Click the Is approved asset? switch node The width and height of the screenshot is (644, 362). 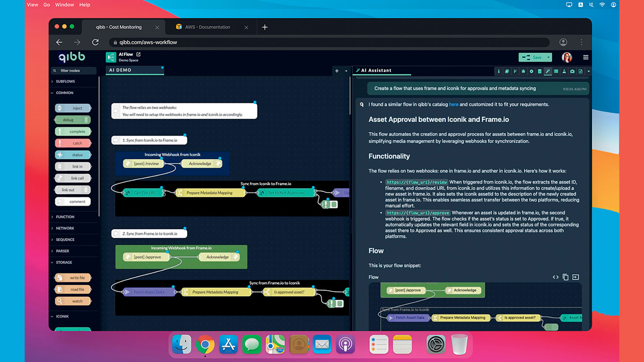tap(289, 292)
